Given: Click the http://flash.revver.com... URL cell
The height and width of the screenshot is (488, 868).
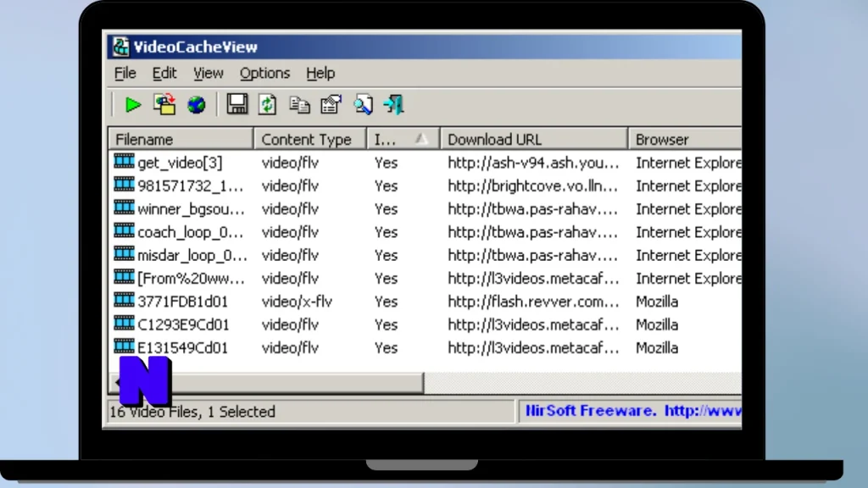Looking at the screenshot, I should click(533, 302).
